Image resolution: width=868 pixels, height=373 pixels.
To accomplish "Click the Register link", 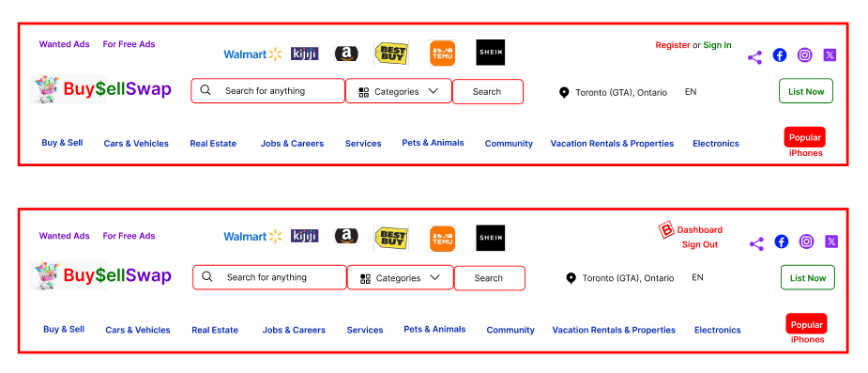I will 673,45.
